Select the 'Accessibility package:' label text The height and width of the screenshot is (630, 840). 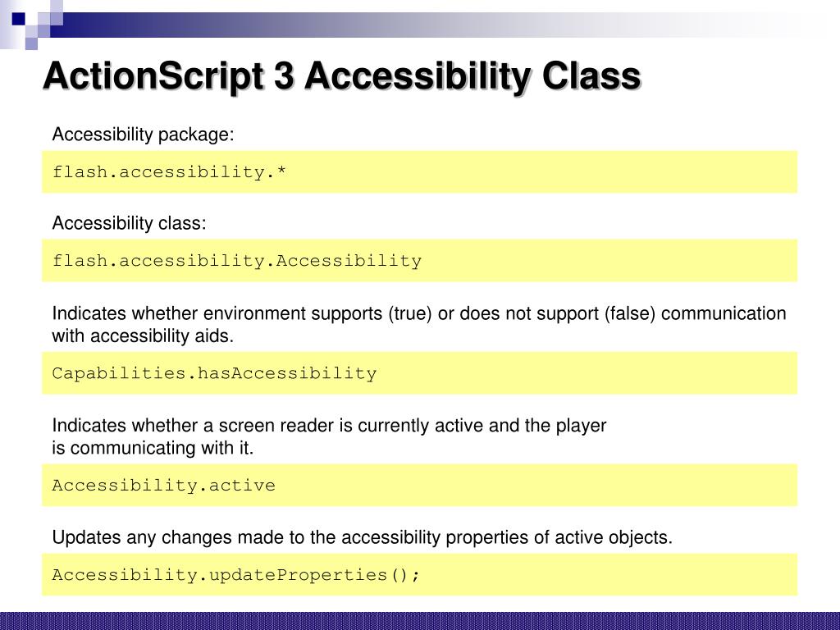143,134
